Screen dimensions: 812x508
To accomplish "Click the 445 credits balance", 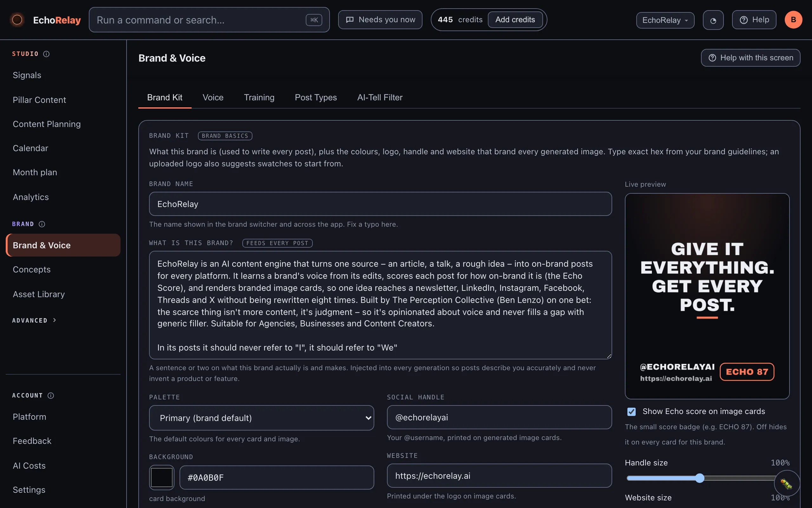I will [x=460, y=20].
